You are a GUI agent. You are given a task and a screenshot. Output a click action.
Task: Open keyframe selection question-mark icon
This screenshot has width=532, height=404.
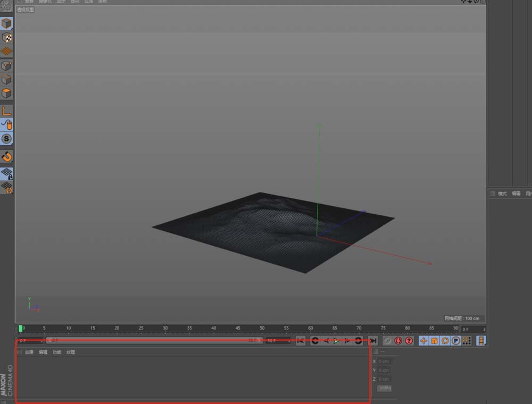tap(409, 341)
